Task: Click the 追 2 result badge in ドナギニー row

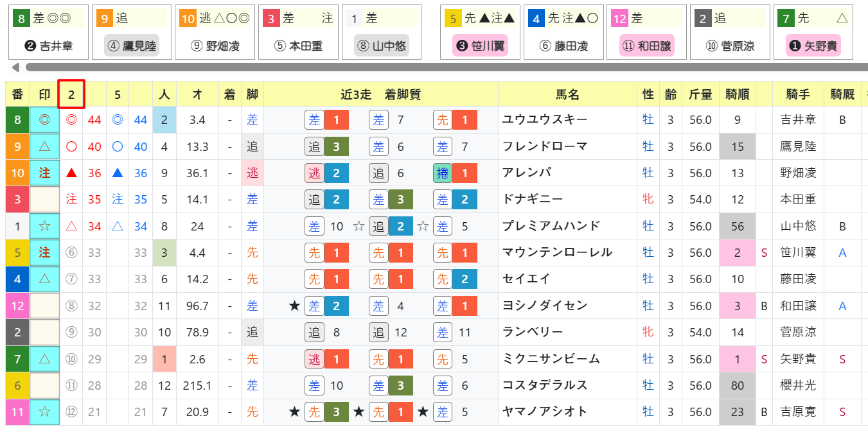Action: 326,199
